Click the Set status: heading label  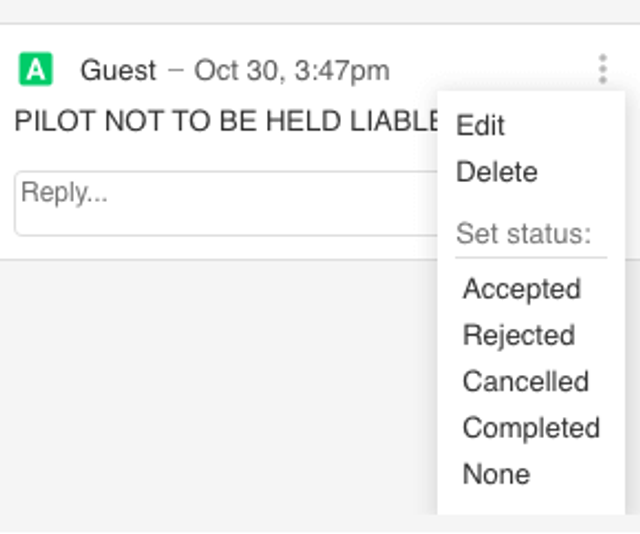523,234
